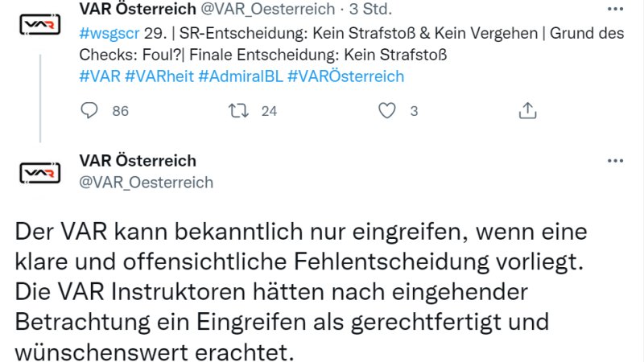The image size is (644, 362).
Task: Click the reply count 86
Action: [120, 111]
